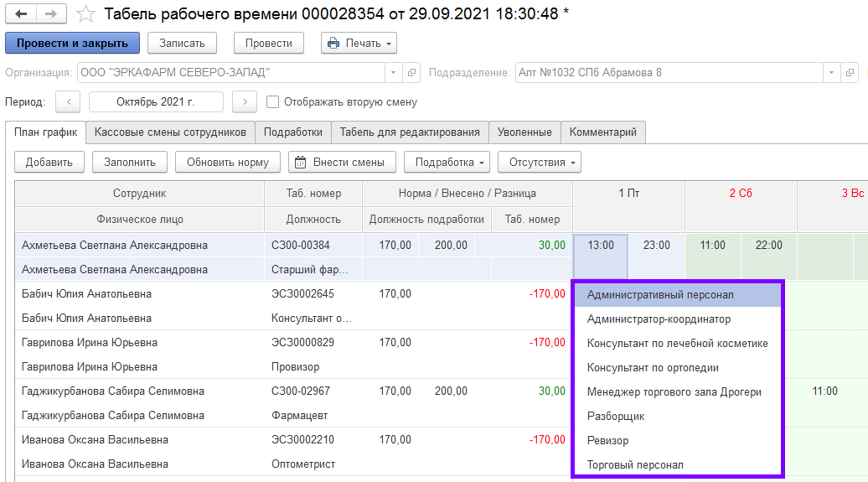The width and height of the screenshot is (868, 482).
Task: Open the Отсутствия dropdown menu
Action: 539,162
